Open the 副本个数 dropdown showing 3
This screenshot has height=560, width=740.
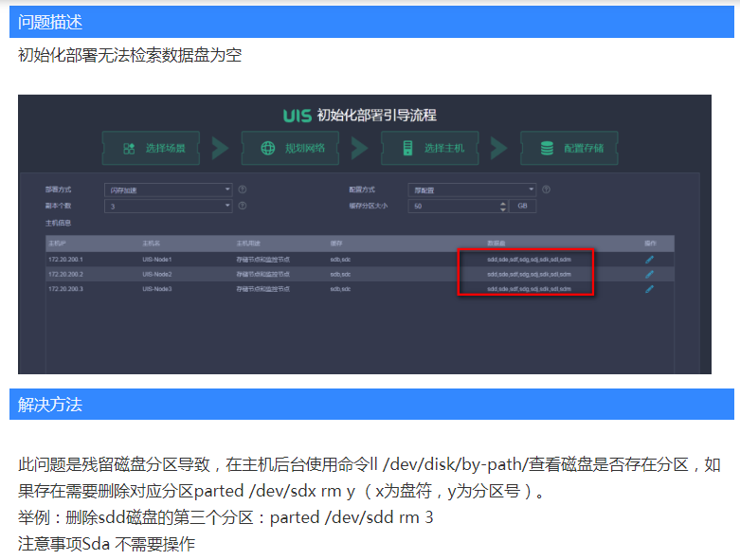click(168, 206)
